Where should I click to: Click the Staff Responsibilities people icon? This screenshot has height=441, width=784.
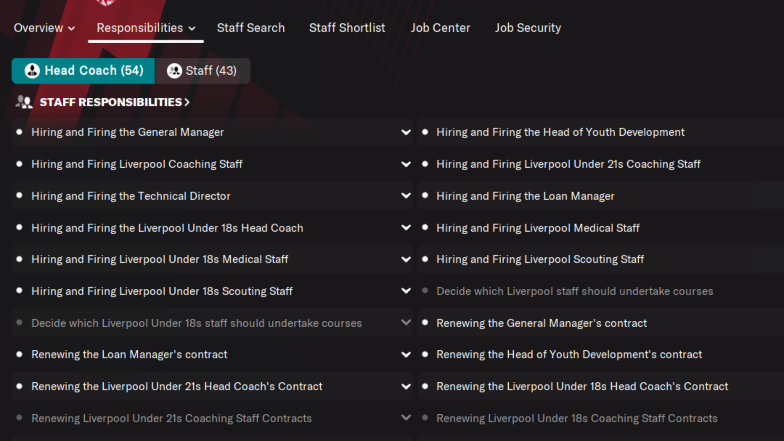24,102
